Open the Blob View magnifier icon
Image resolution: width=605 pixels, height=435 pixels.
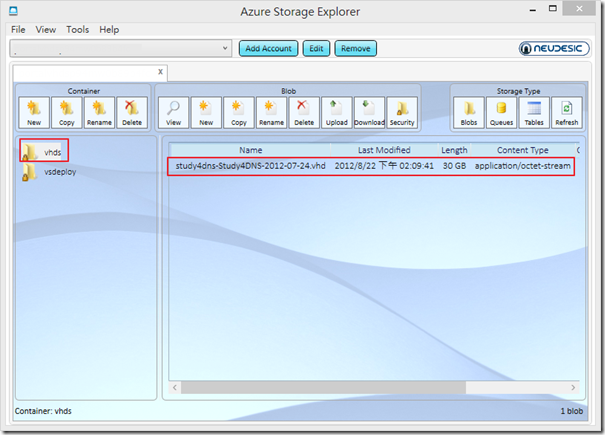(x=173, y=112)
